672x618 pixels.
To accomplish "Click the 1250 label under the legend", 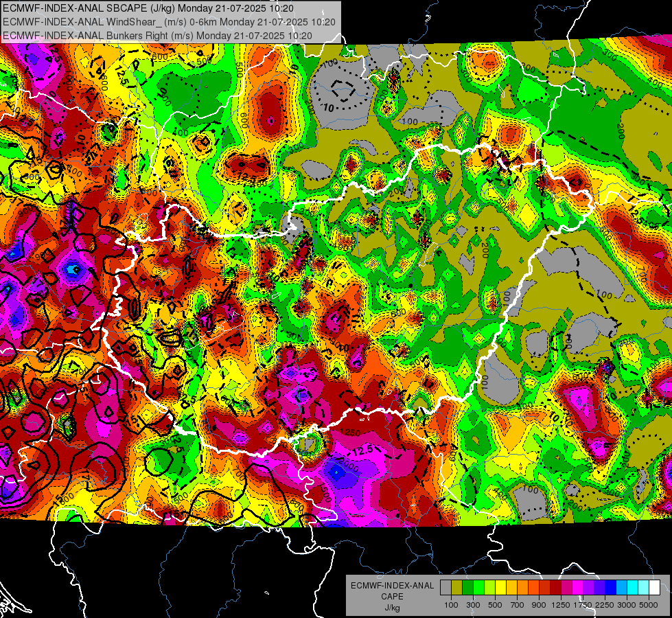I will tap(561, 605).
